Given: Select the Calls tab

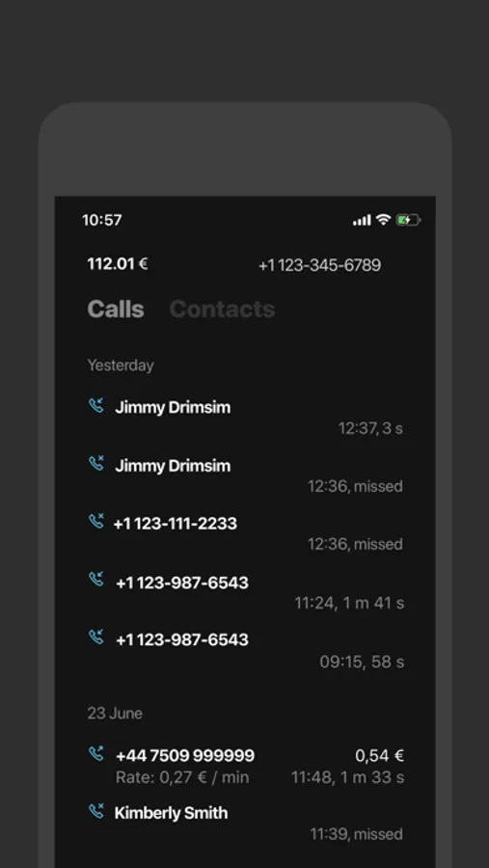Looking at the screenshot, I should point(116,309).
